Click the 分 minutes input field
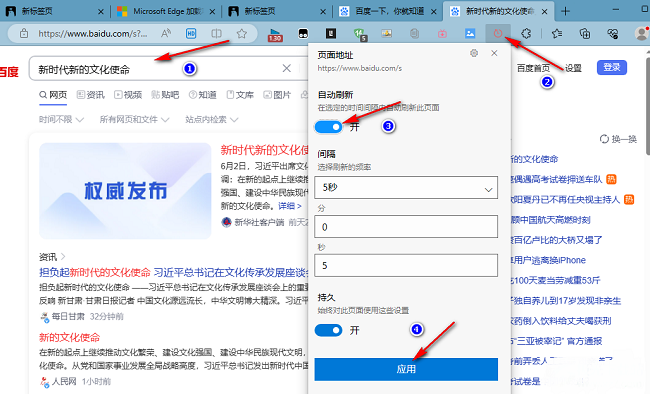Image resolution: width=650 pixels, height=394 pixels. coord(406,226)
